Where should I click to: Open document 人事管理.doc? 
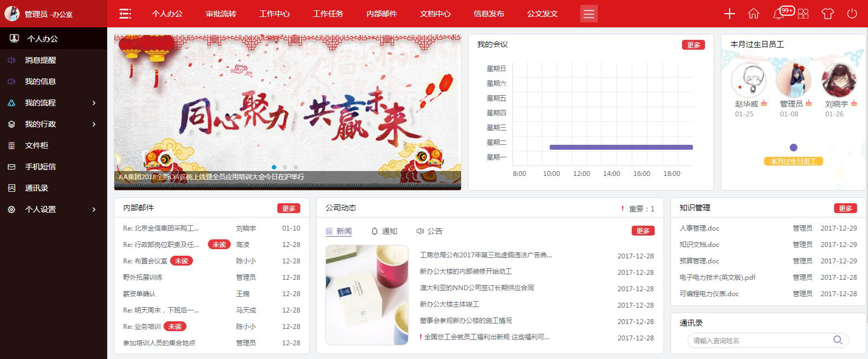click(700, 228)
